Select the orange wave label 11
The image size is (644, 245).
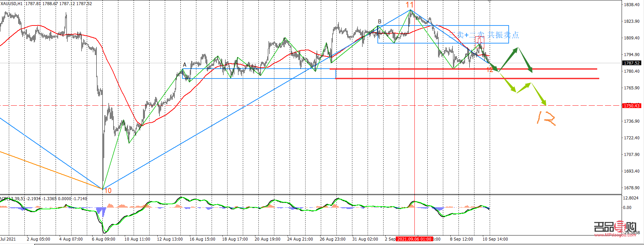pos(410,5)
